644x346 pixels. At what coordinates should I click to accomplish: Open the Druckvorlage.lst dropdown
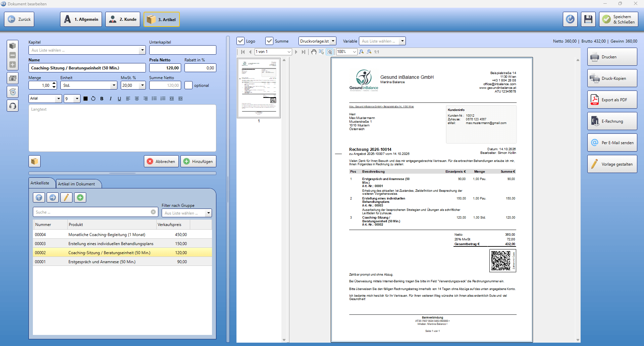[333, 41]
